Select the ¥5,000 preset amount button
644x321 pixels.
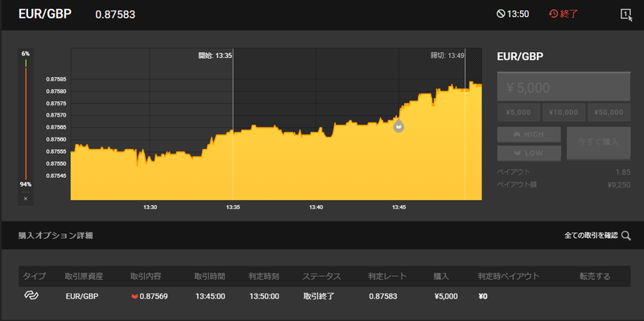pos(518,113)
